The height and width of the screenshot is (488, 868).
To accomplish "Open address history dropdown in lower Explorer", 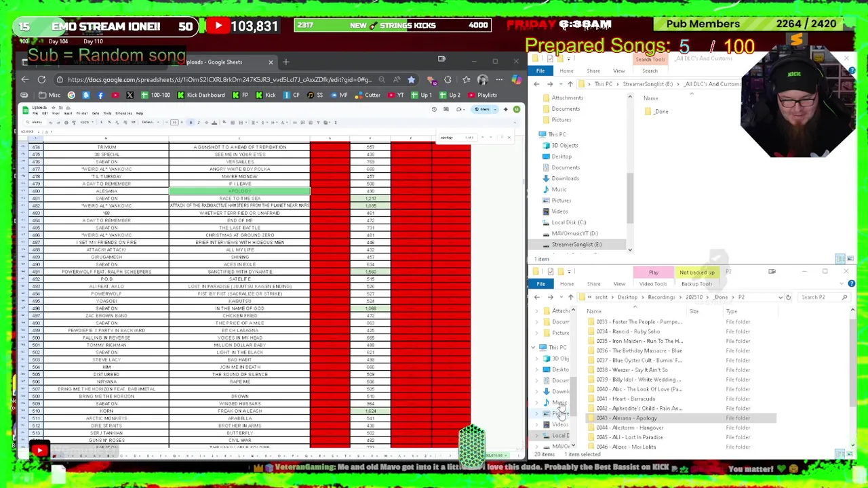I will click(x=779, y=297).
